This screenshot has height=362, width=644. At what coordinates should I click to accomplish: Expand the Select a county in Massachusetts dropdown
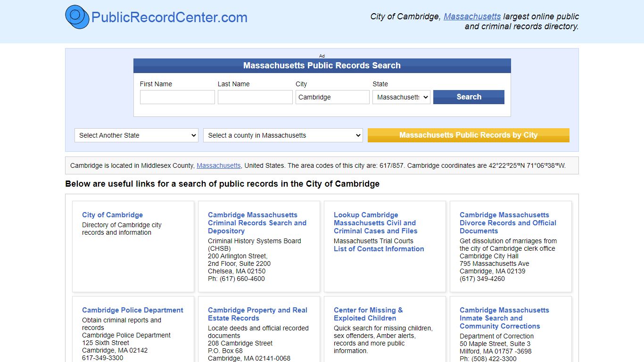tap(283, 135)
